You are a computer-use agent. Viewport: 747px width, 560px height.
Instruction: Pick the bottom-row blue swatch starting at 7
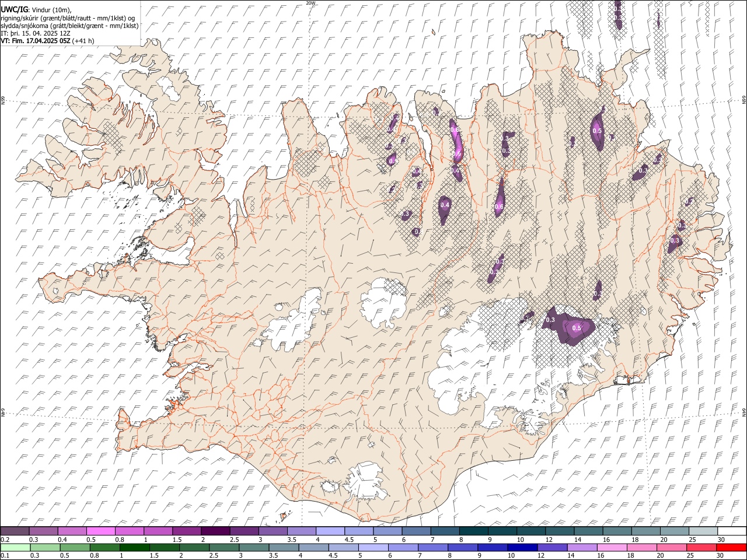[432, 547]
